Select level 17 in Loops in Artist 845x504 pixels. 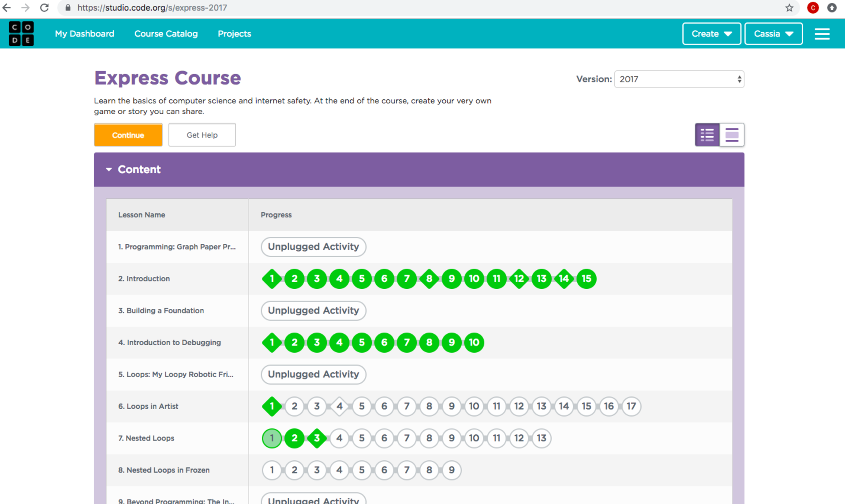pos(631,406)
